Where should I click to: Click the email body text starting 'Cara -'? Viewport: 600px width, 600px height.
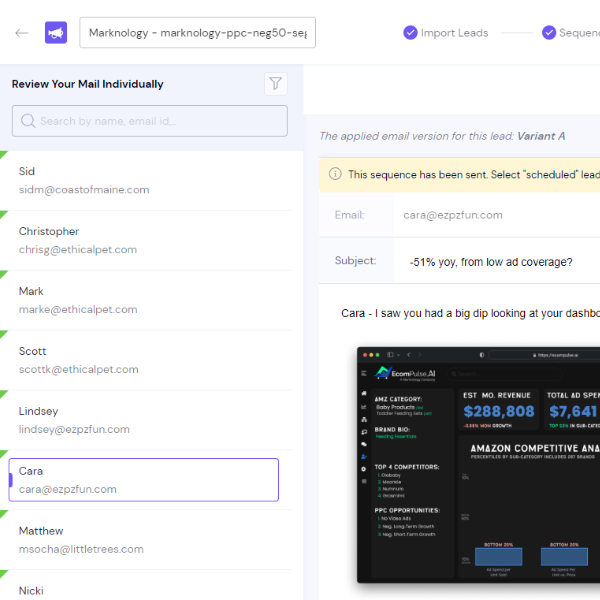point(470,313)
